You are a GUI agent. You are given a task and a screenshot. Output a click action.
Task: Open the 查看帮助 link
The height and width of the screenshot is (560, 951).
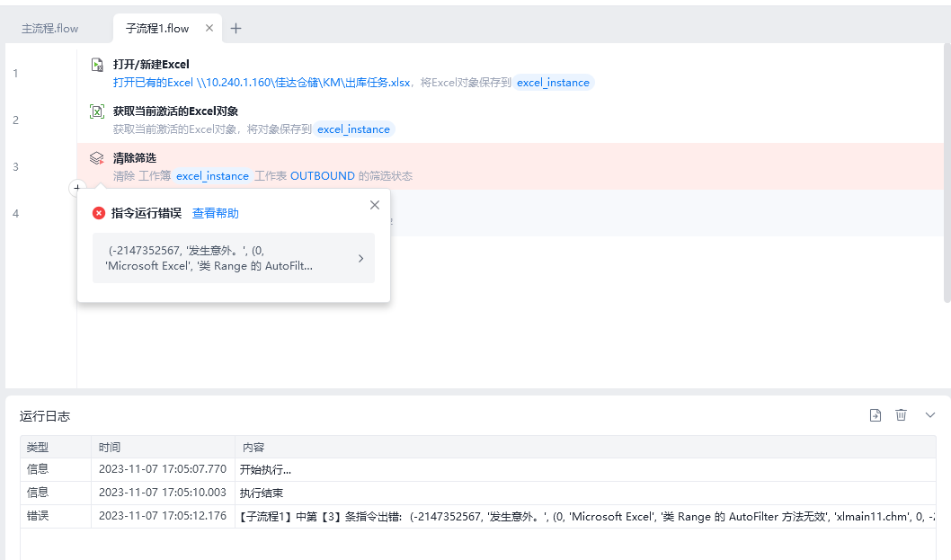tap(216, 213)
